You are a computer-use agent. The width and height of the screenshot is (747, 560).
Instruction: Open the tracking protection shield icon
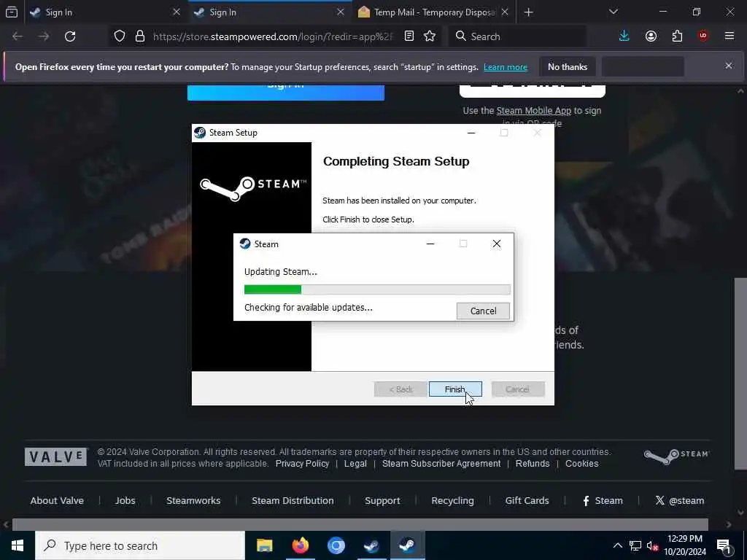pyautogui.click(x=120, y=36)
